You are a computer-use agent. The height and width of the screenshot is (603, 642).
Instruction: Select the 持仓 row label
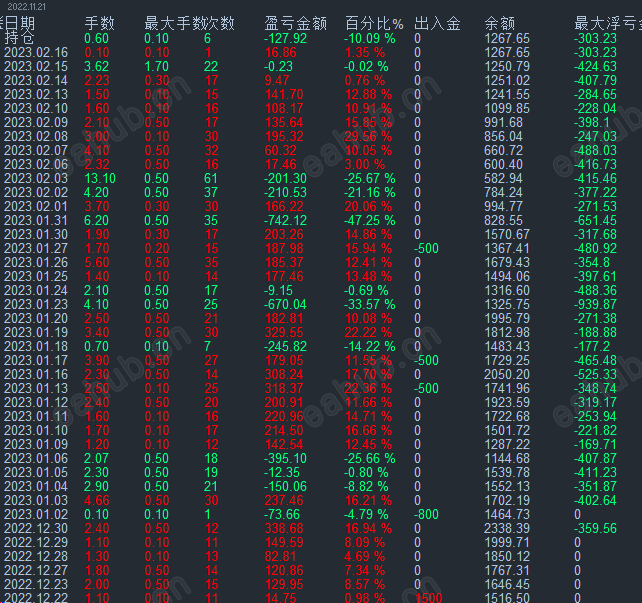tap(19, 38)
